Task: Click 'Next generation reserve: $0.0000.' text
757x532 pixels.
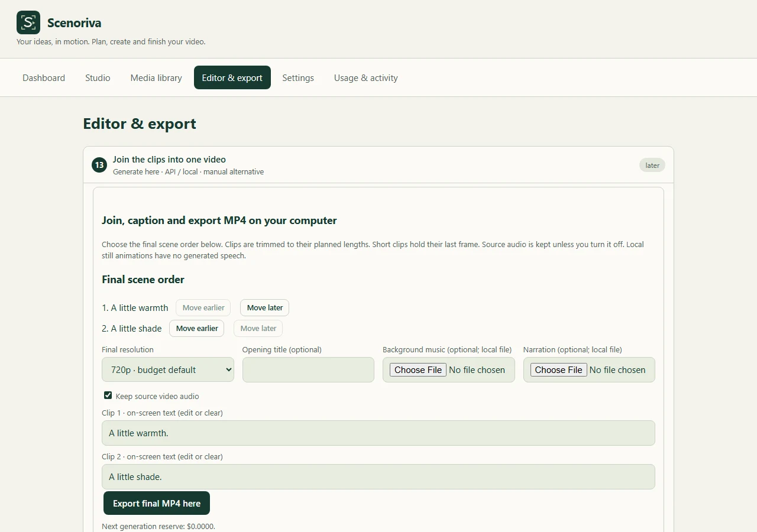Action: (x=158, y=526)
